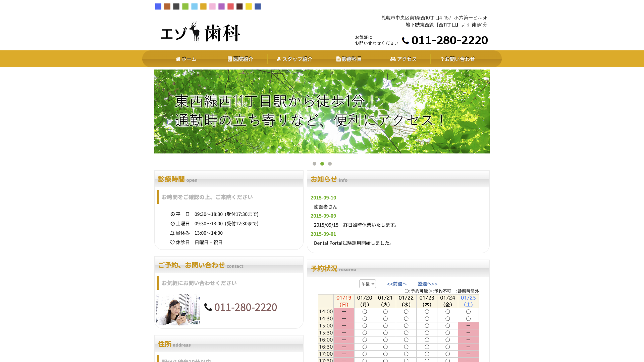Screen dimensions: 644x362
Task: Click the 01/25 Saturday date header
Action: pyautogui.click(x=469, y=301)
